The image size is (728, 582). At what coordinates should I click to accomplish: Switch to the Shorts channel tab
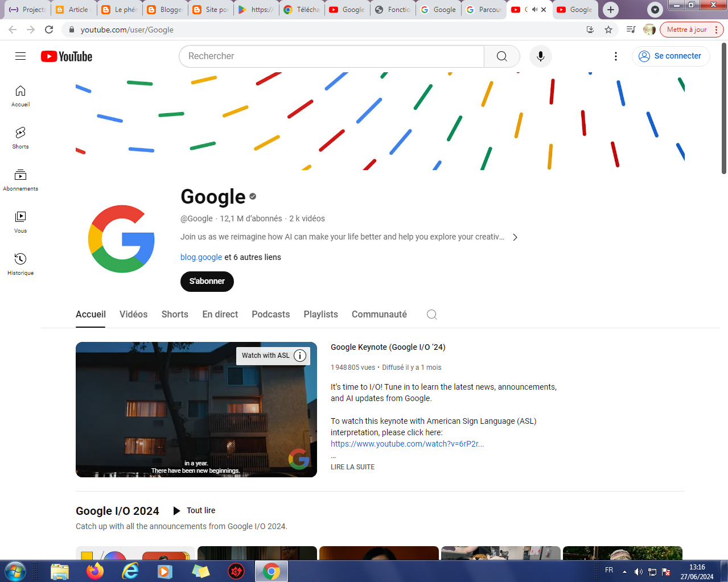[175, 315]
